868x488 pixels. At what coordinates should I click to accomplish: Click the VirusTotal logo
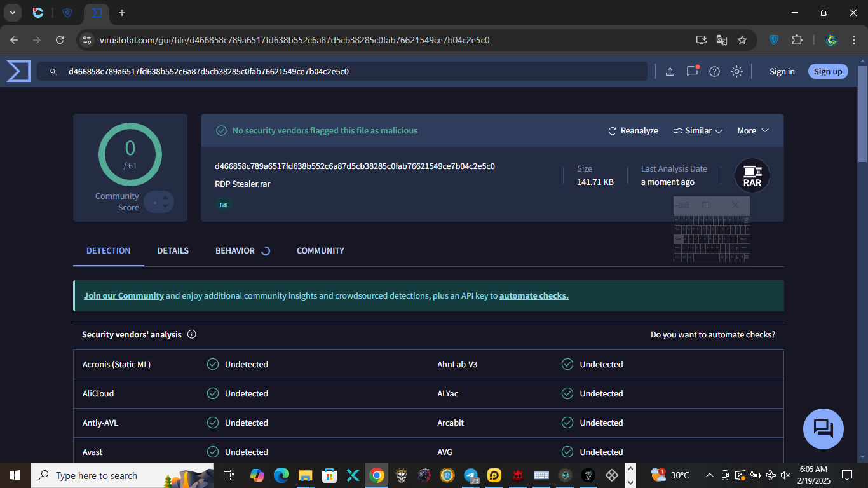click(17, 71)
